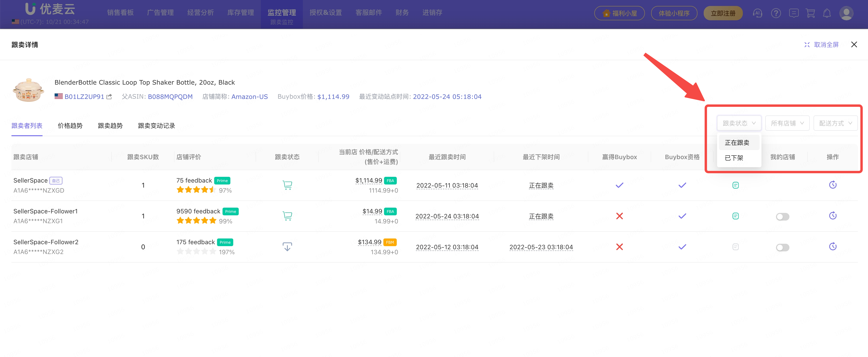Select 已下架 option in status dropdown
The width and height of the screenshot is (868, 357).
pos(734,158)
